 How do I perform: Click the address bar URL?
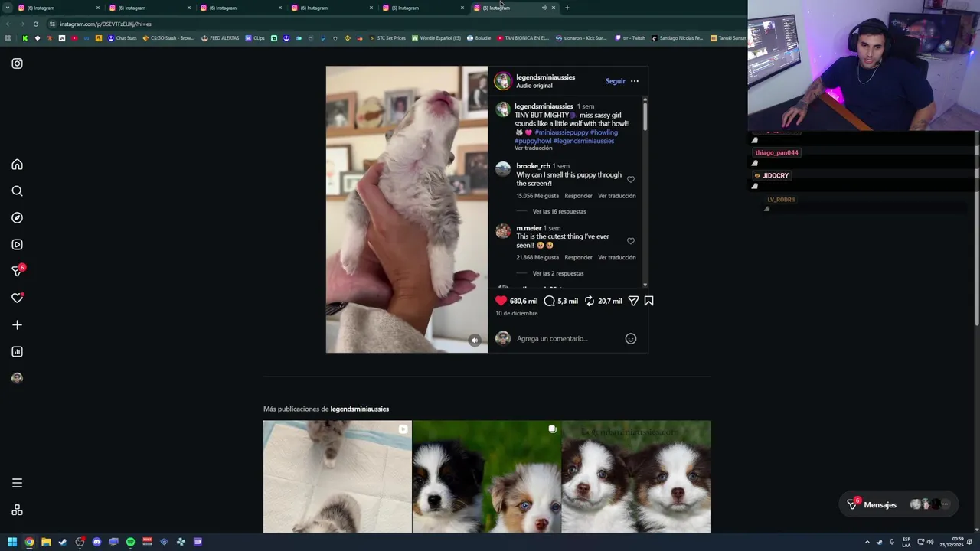pos(106,24)
